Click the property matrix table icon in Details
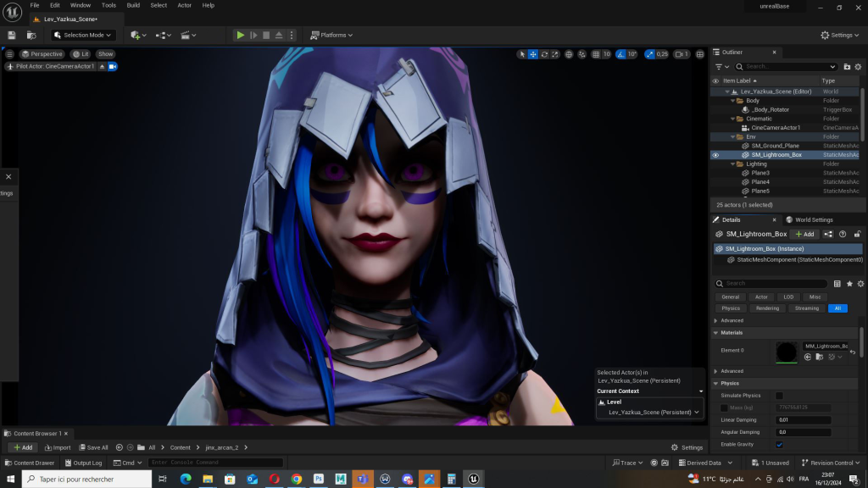 pyautogui.click(x=837, y=284)
